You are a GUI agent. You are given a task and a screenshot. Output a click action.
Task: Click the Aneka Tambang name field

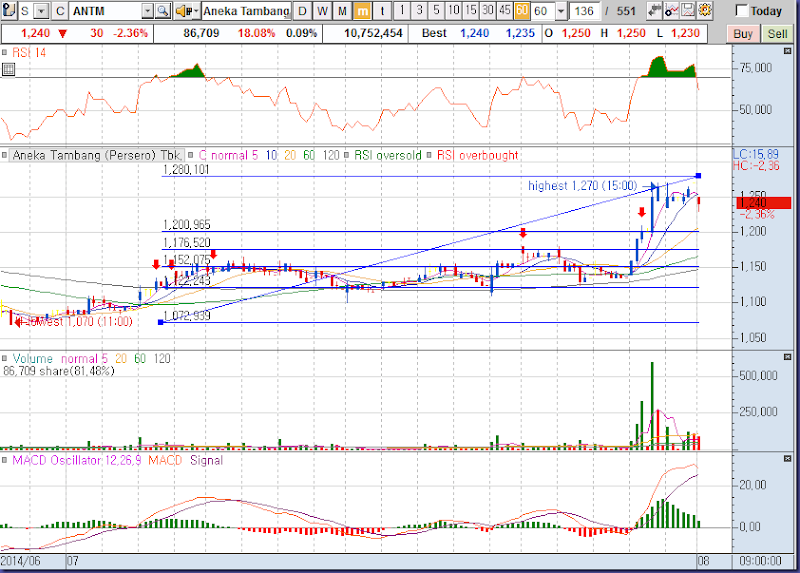246,11
